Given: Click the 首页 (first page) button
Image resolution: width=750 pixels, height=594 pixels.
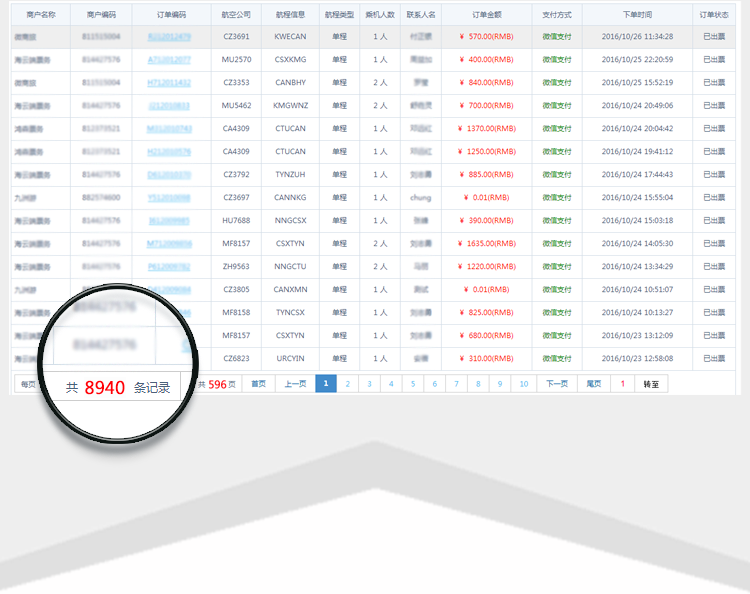Looking at the screenshot, I should click(x=259, y=384).
